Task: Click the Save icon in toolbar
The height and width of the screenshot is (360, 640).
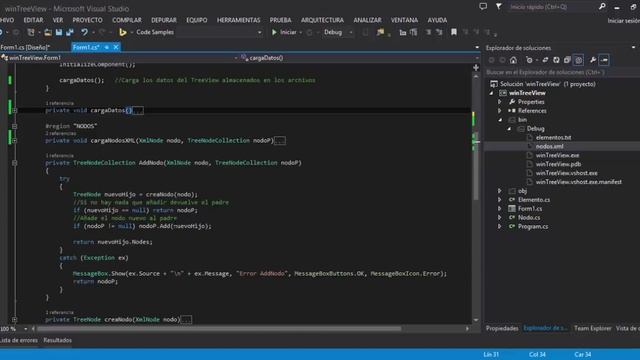Action: (59, 32)
